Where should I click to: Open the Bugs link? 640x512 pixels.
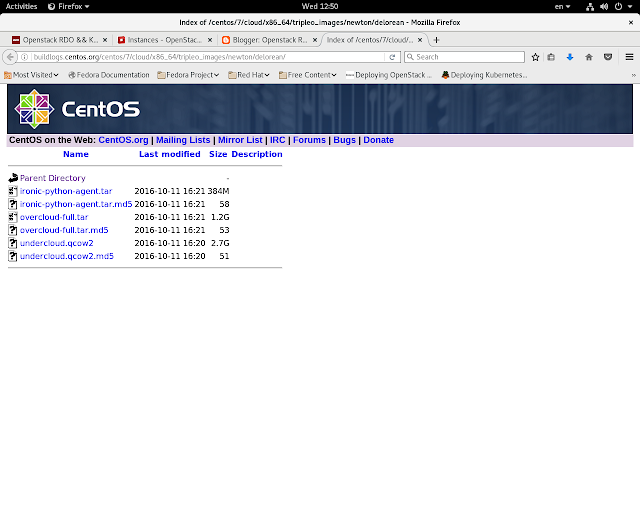(x=344, y=140)
